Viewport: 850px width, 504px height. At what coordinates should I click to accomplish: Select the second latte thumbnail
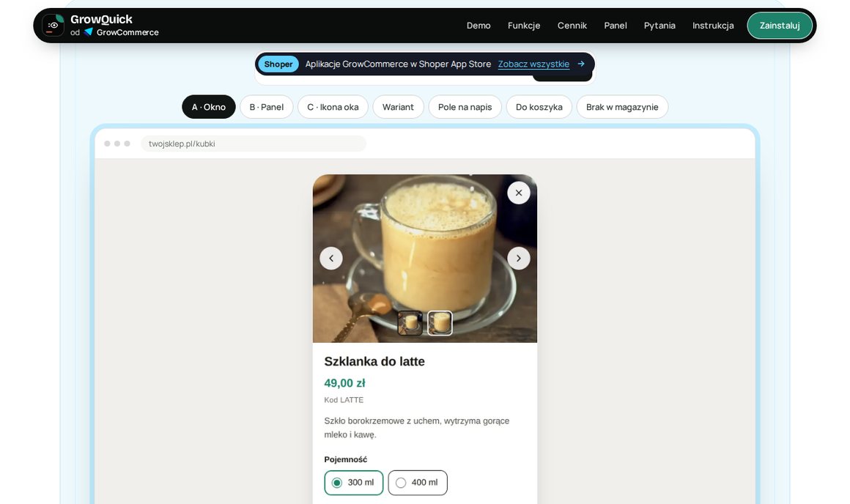click(440, 323)
